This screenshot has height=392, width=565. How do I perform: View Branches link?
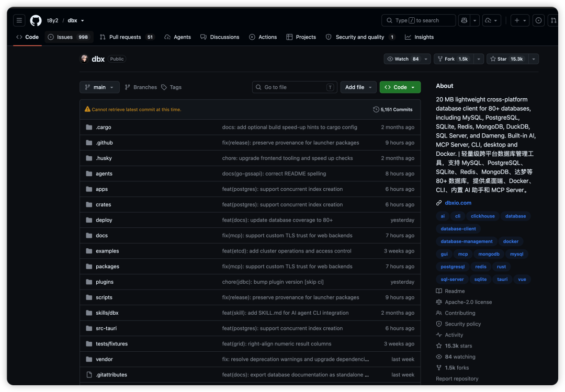[x=141, y=87]
